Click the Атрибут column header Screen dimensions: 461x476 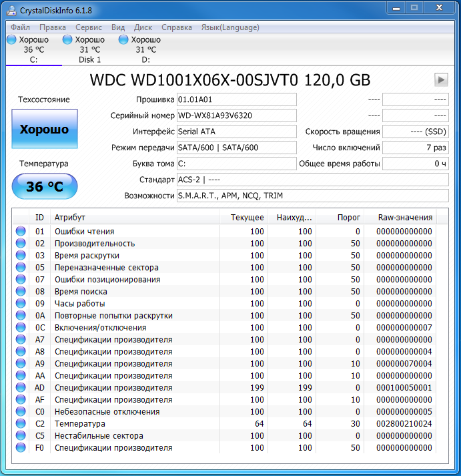135,218
